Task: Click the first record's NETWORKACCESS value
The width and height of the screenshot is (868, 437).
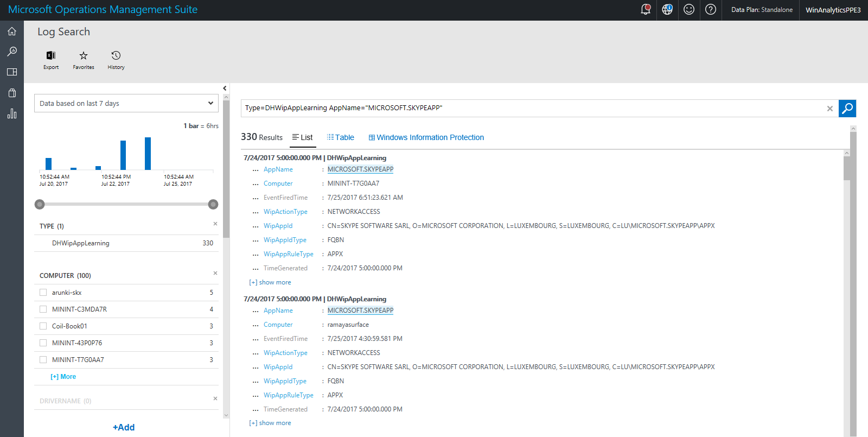Action: click(x=354, y=212)
